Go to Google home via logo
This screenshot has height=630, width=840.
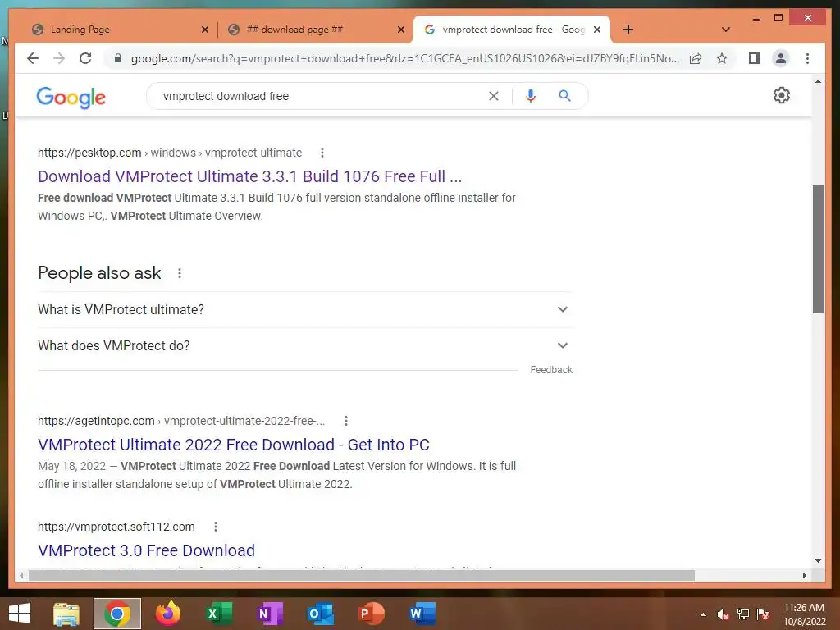tap(71, 97)
